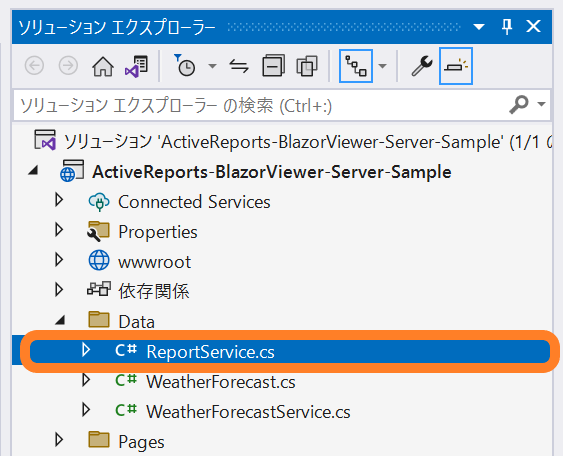Collapse the ActiveReports-BlazorViewer-Server-Sample project node

click(x=33, y=171)
